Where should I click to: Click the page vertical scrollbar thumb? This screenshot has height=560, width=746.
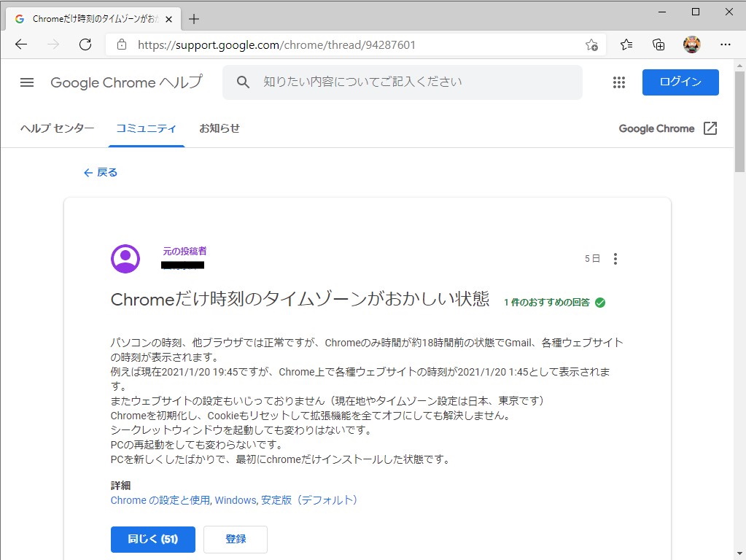click(739, 121)
